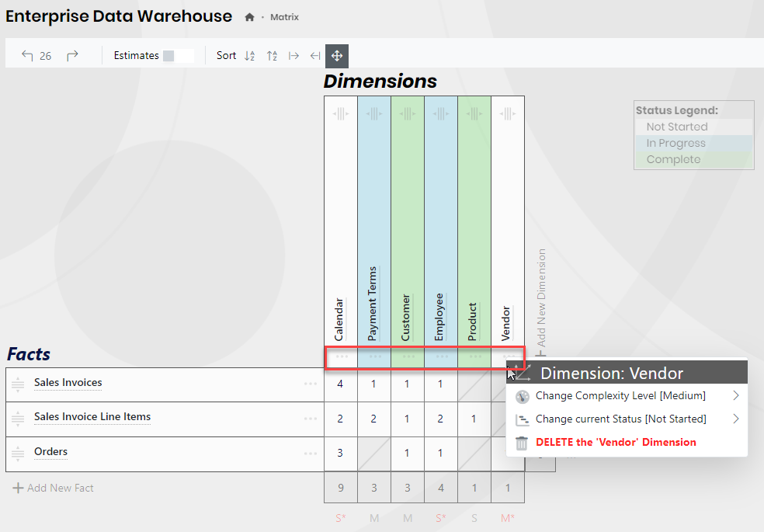764x532 pixels.
Task: Click the home breadcrumb icon
Action: 249,17
